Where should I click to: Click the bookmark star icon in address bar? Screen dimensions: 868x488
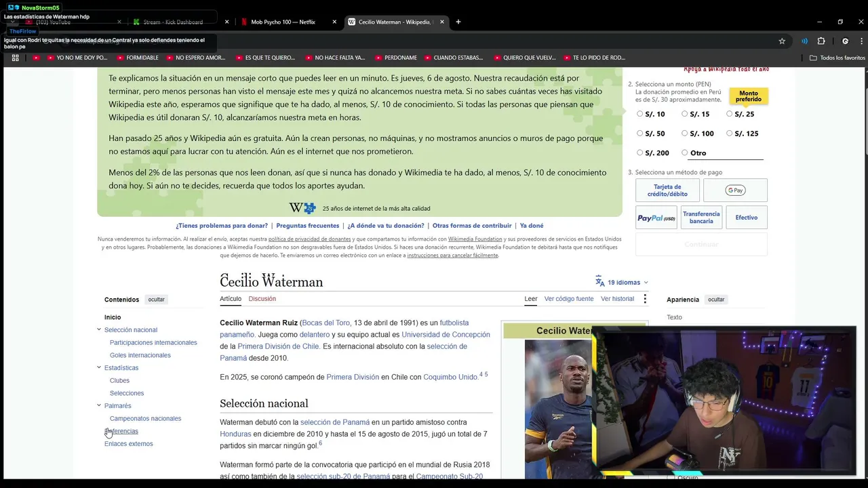coord(782,41)
